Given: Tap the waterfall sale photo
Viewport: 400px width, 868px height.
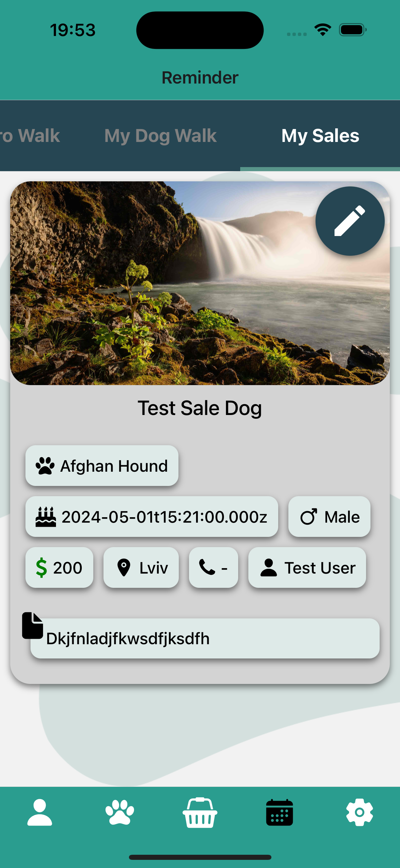Looking at the screenshot, I should click(200, 283).
